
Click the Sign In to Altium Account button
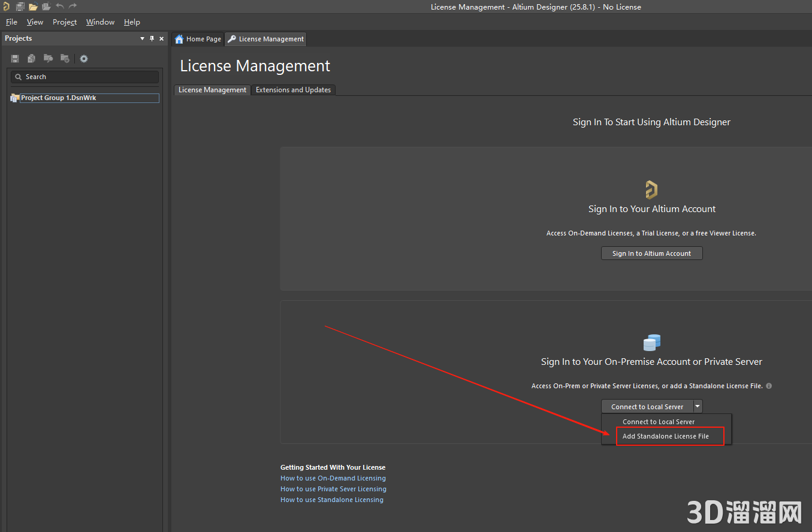pos(651,253)
